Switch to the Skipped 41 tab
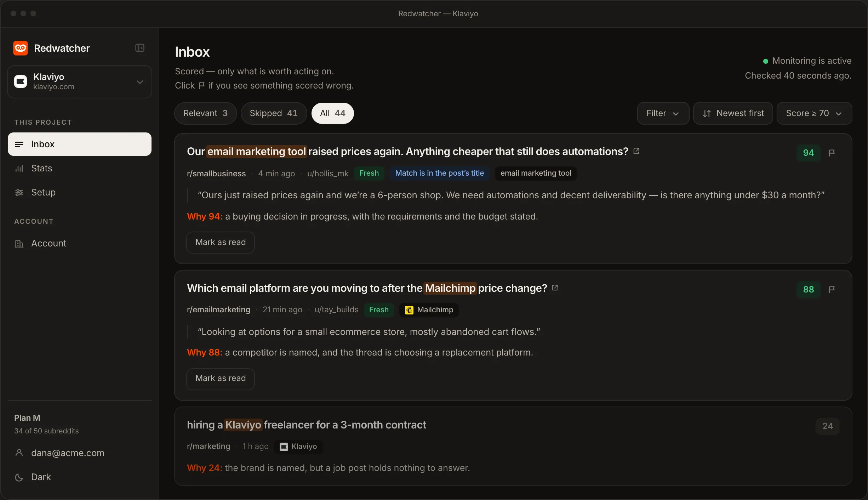This screenshot has height=500, width=868. (x=274, y=113)
